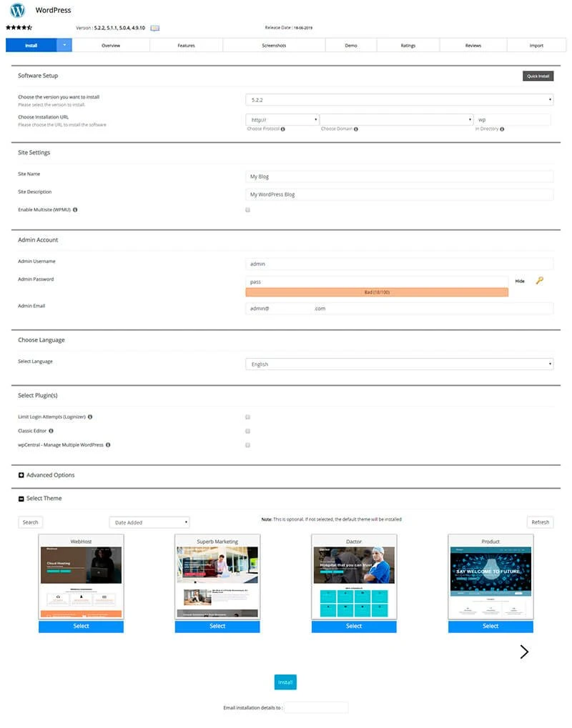This screenshot has width=572, height=728.
Task: Open the Date Added sort dropdown
Action: pyautogui.click(x=149, y=522)
